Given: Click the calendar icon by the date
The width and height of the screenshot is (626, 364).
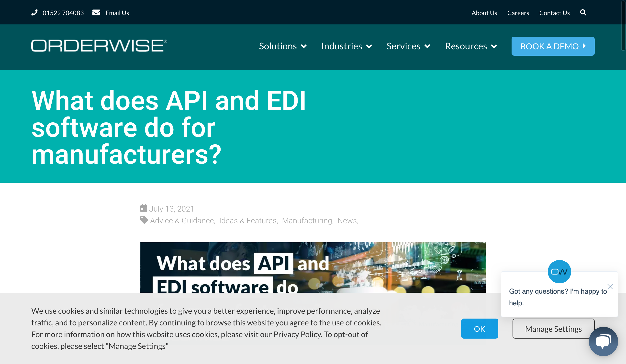Looking at the screenshot, I should [144, 208].
